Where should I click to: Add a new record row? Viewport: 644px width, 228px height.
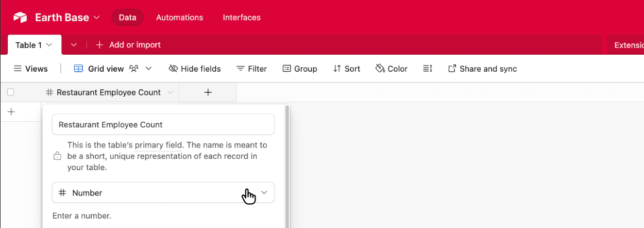coord(11,111)
